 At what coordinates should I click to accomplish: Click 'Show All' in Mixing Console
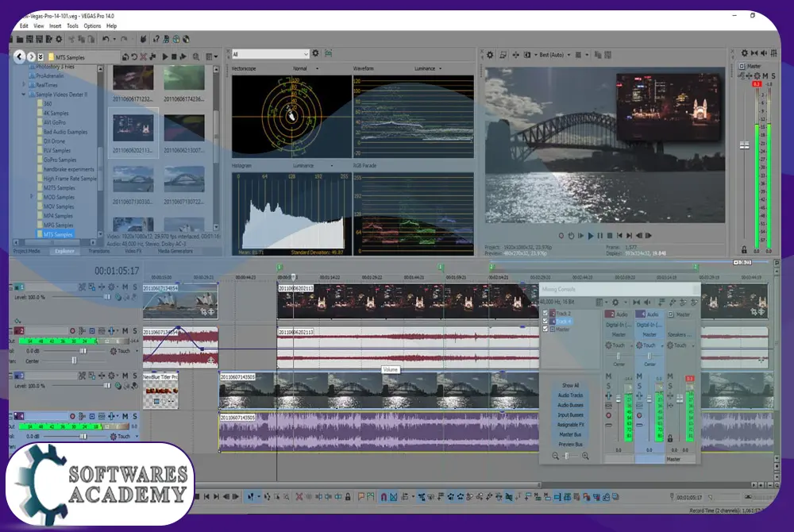tap(570, 385)
